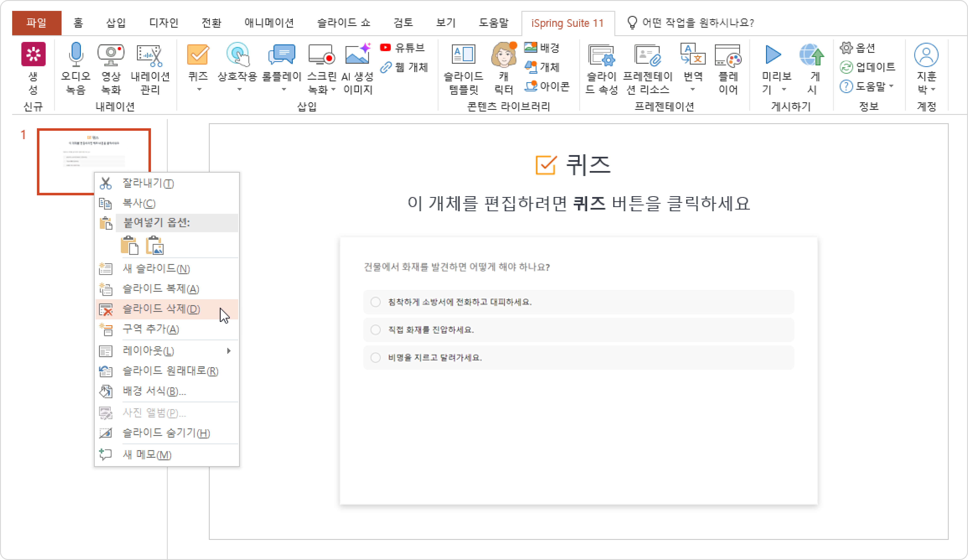Click the 'Tell me what you want' search field
This screenshot has width=968, height=560.
[x=697, y=23]
